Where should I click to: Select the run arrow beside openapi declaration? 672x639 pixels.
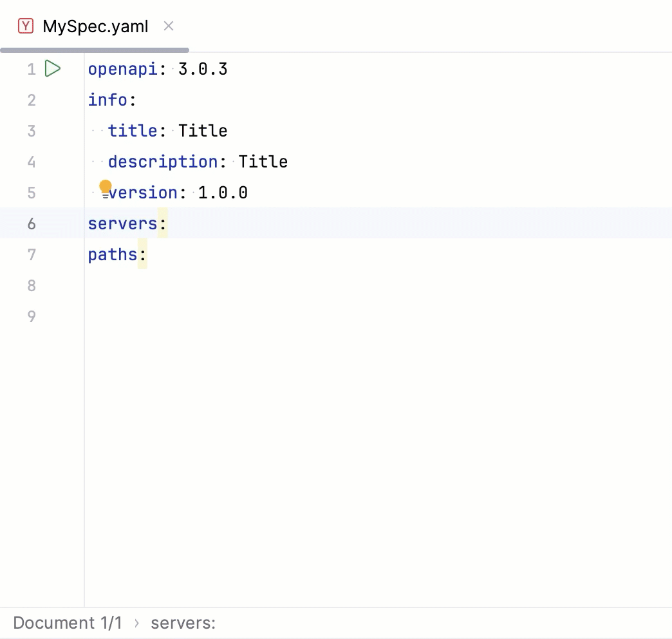point(53,68)
